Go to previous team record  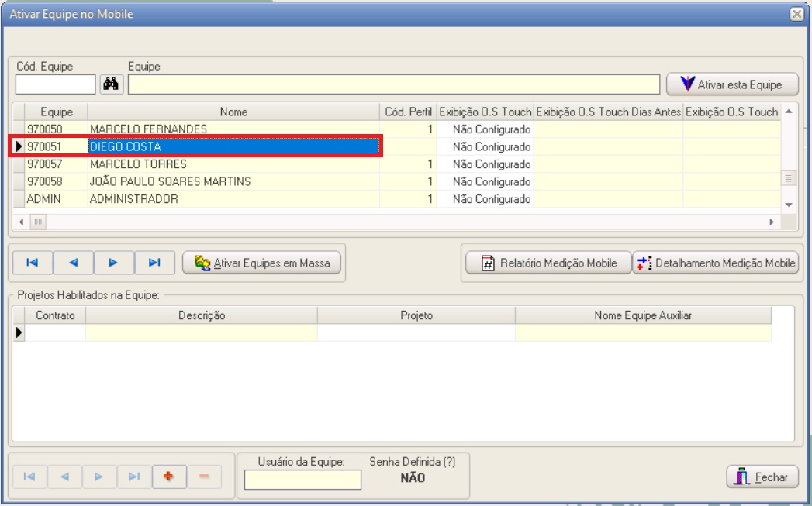pyautogui.click(x=73, y=263)
